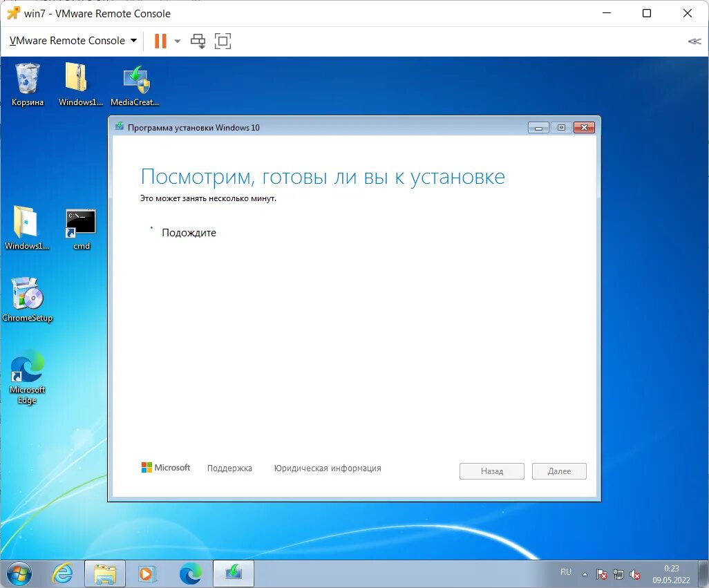This screenshot has height=588, width=709.
Task: Expand the power options dropdown arrow
Action: pos(177,41)
